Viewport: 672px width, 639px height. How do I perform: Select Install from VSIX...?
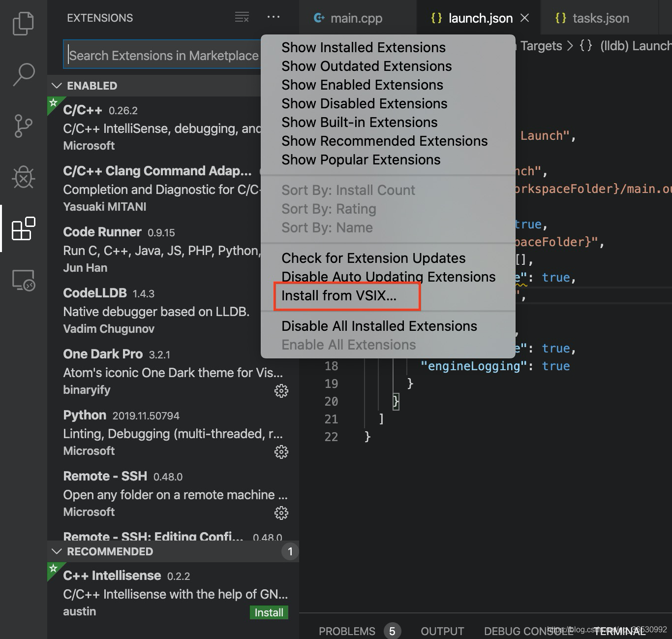(338, 295)
